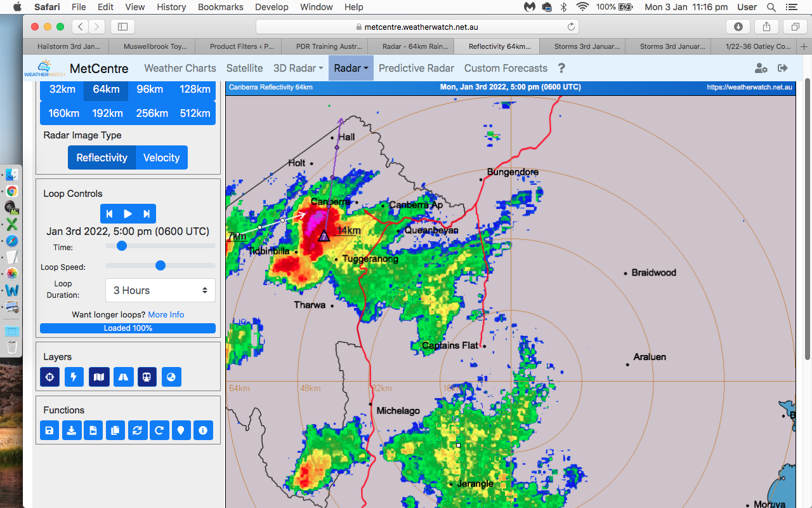Open Predictive Radar page
The height and width of the screenshot is (508, 812).
tap(416, 68)
